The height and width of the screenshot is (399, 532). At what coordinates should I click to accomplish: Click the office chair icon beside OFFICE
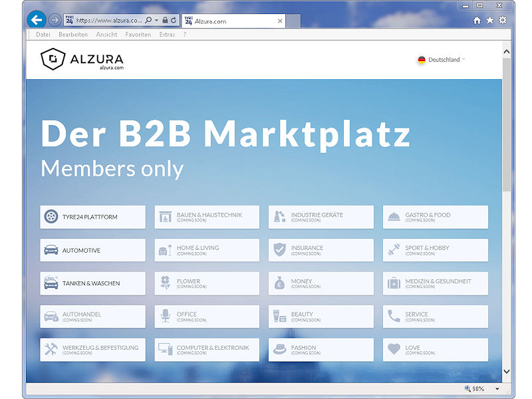(165, 316)
